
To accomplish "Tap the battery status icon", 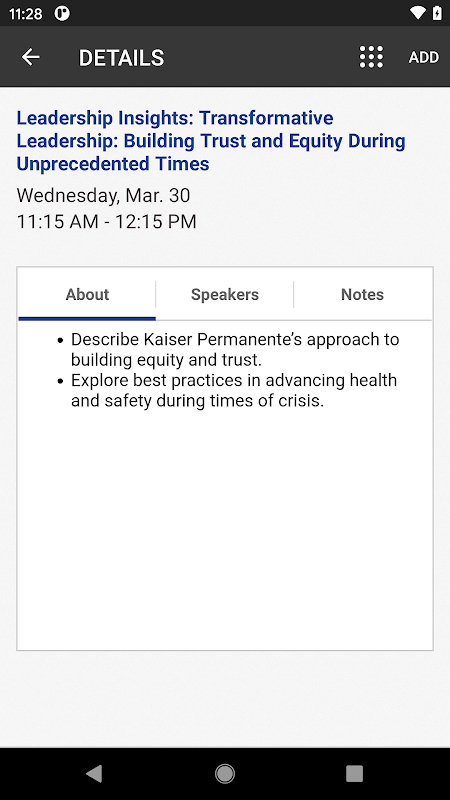I will click(437, 13).
